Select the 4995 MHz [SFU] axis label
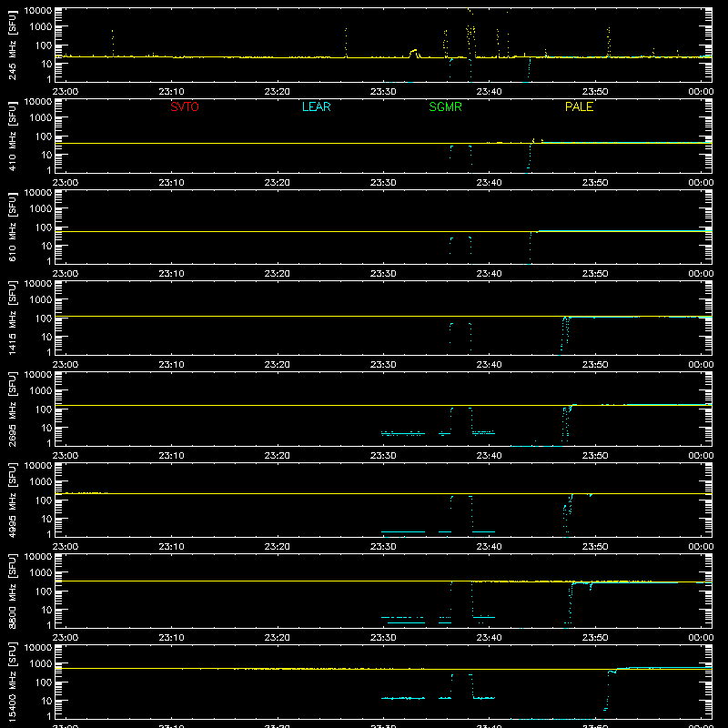The height and width of the screenshot is (728, 728). (x=13, y=500)
